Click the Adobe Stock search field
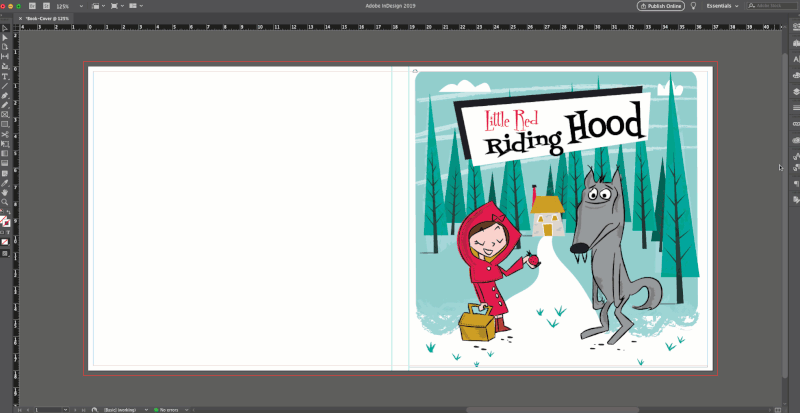This screenshot has width=800, height=413. coord(772,6)
